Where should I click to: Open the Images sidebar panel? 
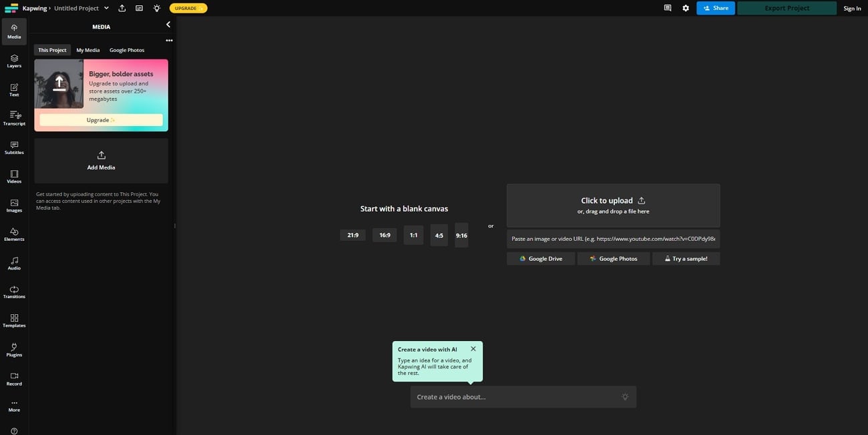pyautogui.click(x=14, y=205)
